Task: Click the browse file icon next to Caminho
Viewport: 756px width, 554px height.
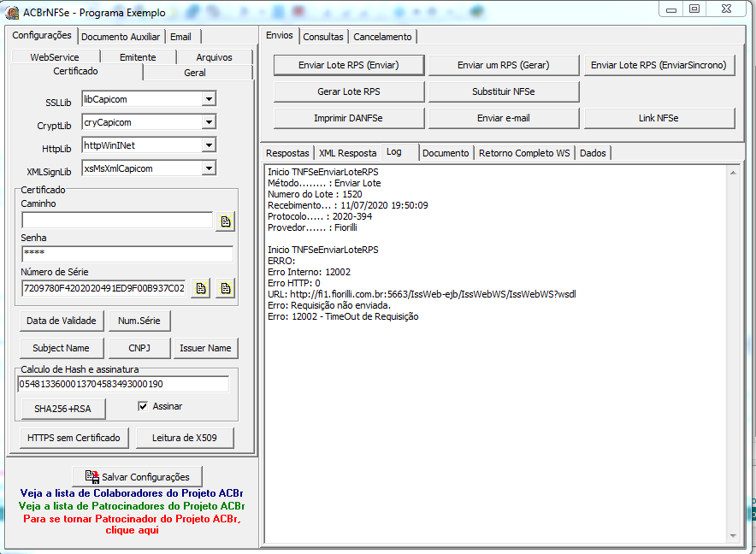Action: coord(225,221)
